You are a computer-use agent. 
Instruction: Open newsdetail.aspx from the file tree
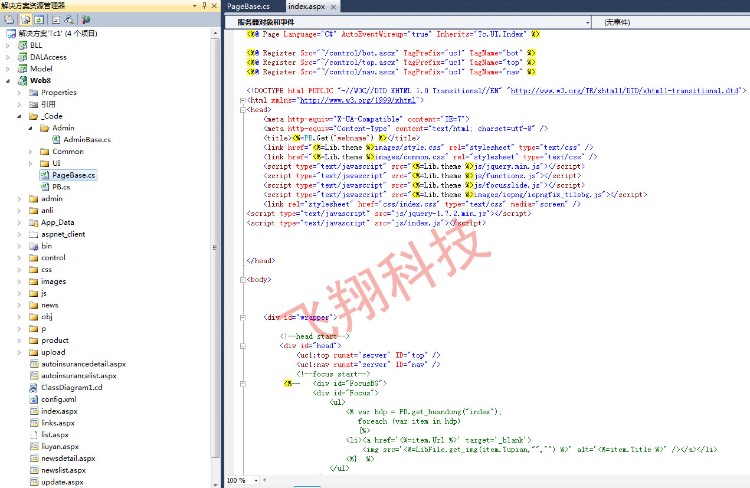[x=68, y=458]
